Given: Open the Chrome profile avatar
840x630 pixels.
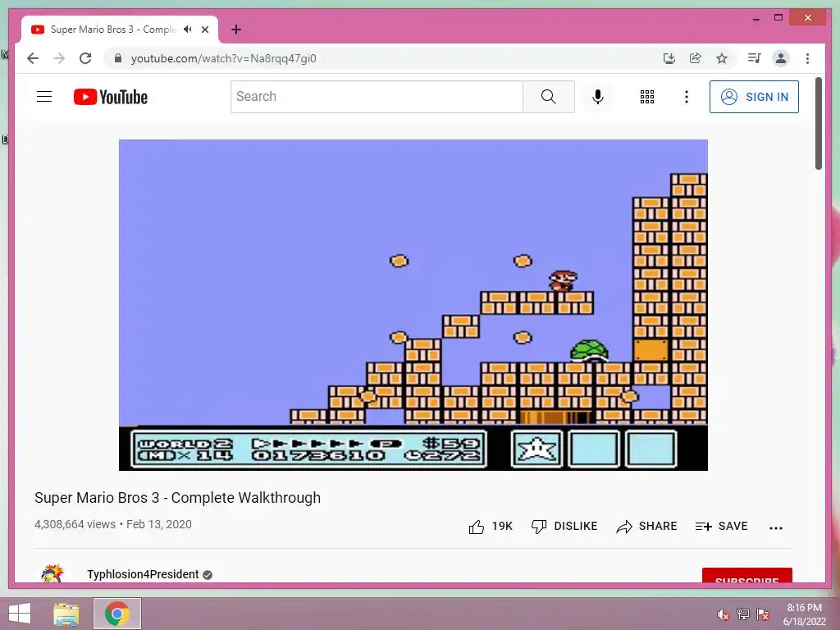Looking at the screenshot, I should pyautogui.click(x=781, y=58).
